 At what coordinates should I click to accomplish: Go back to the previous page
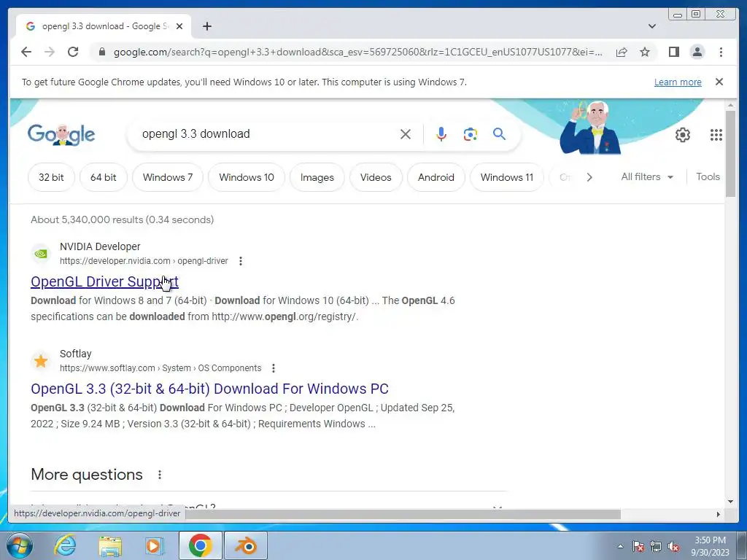[26, 52]
